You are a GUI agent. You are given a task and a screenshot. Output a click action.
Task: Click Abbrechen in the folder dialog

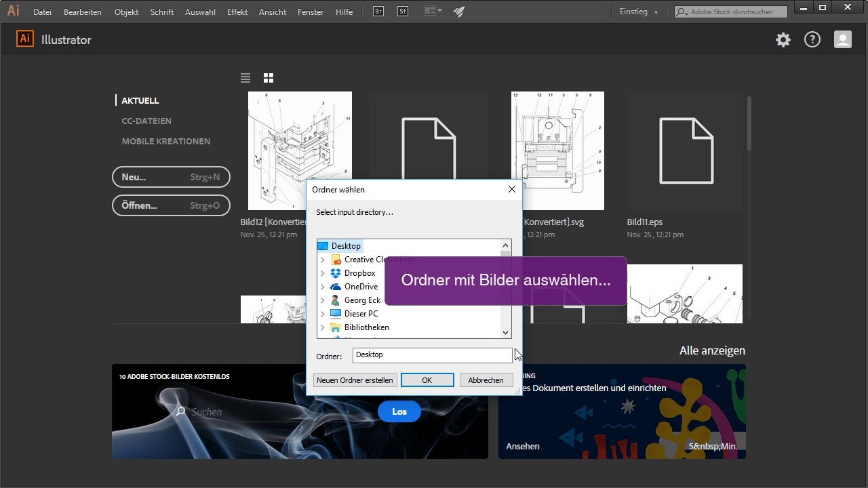[x=486, y=380]
